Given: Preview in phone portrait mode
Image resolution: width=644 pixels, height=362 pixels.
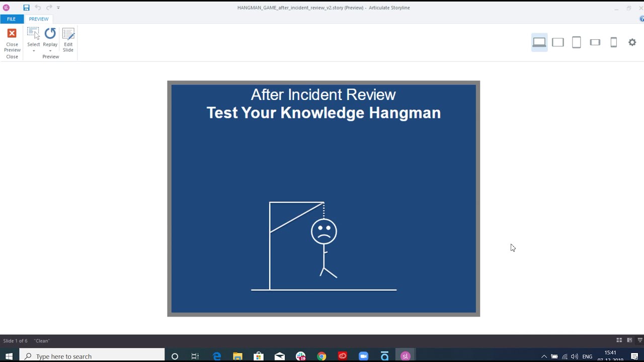Looking at the screenshot, I should point(614,42).
